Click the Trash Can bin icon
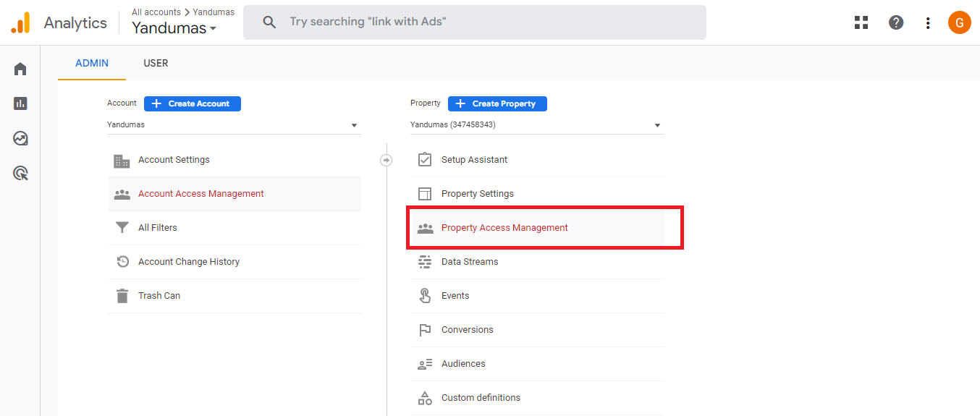 (122, 296)
